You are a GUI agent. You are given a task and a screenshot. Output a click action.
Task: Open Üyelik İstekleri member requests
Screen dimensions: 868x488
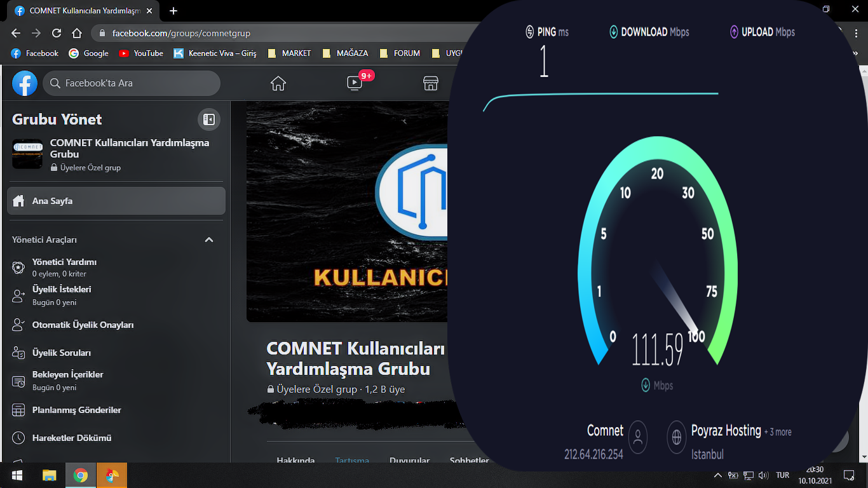tap(116, 295)
